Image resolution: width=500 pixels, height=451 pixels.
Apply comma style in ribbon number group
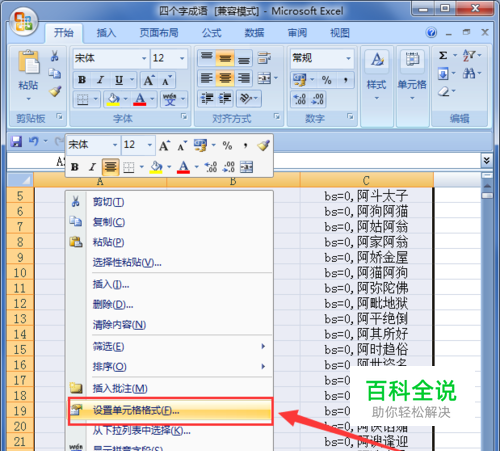click(346, 80)
